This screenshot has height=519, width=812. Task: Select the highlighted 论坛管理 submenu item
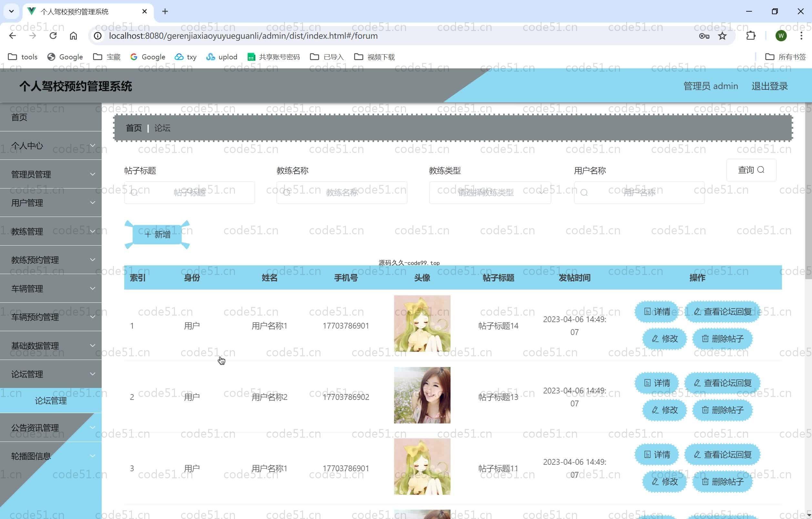(x=51, y=400)
